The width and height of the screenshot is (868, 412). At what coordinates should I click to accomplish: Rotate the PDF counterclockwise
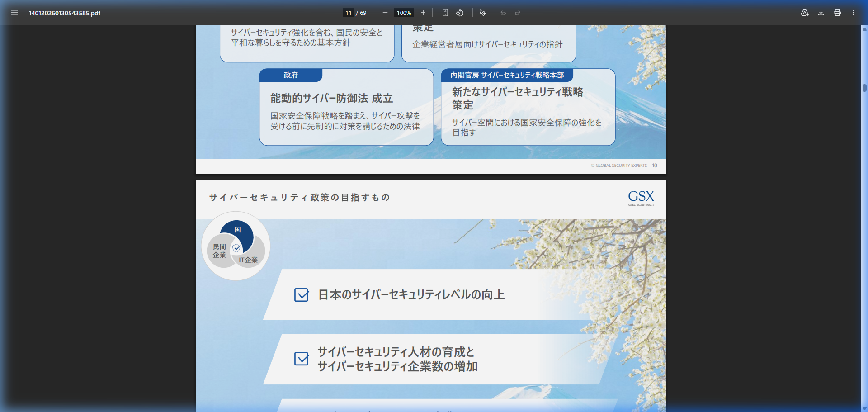coord(459,13)
